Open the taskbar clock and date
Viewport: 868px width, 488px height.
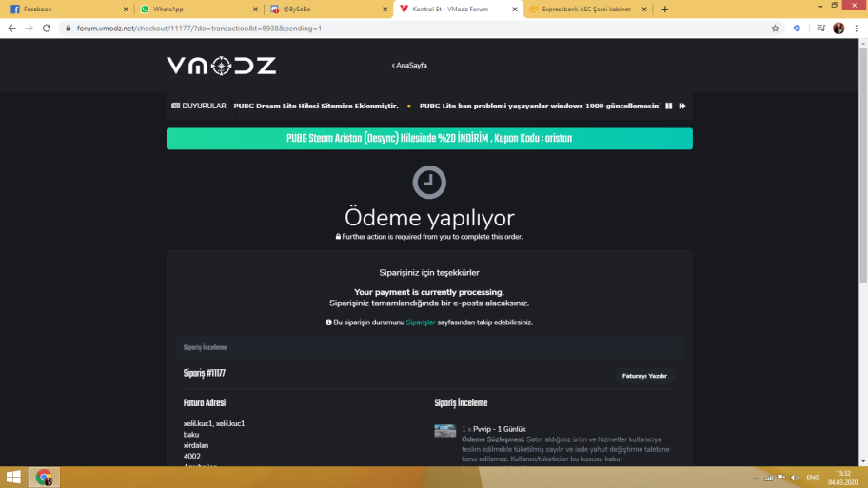(x=843, y=478)
